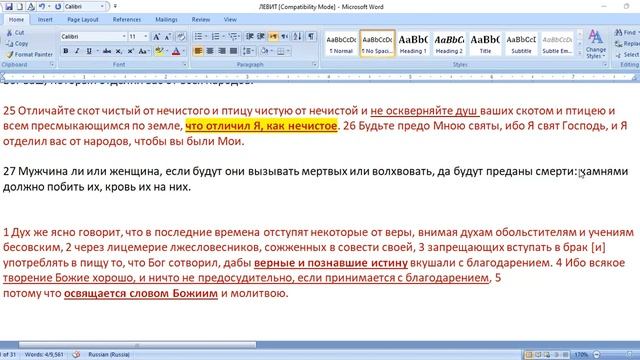Shrink font size with the smaller A

[168, 37]
